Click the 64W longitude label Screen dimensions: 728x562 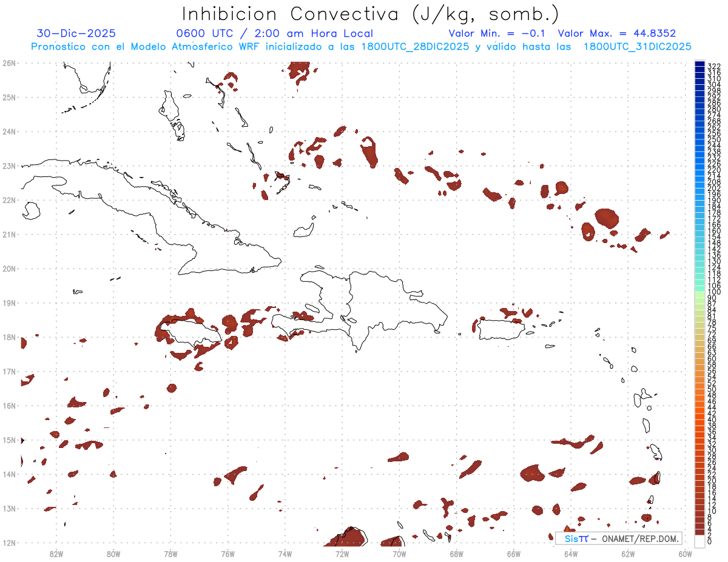(571, 554)
